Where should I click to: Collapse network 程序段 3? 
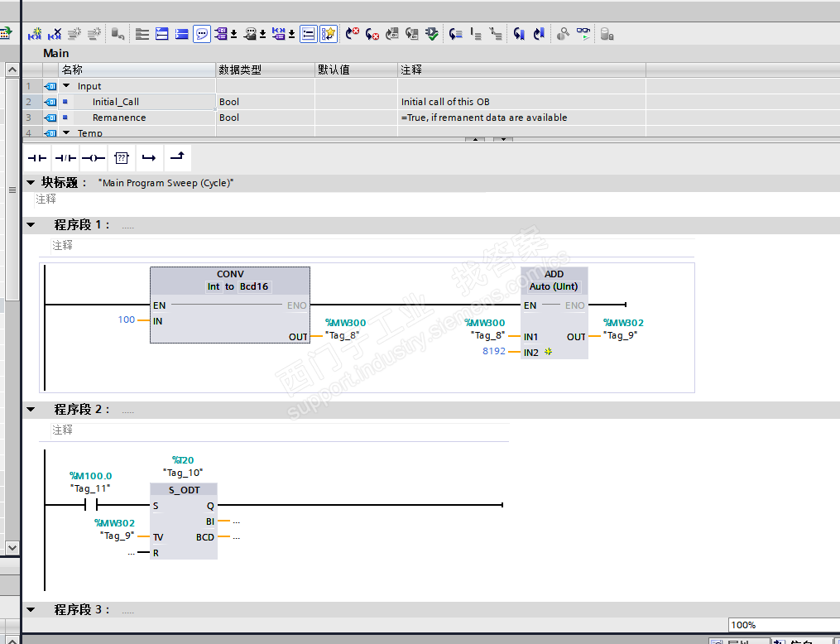(31, 610)
